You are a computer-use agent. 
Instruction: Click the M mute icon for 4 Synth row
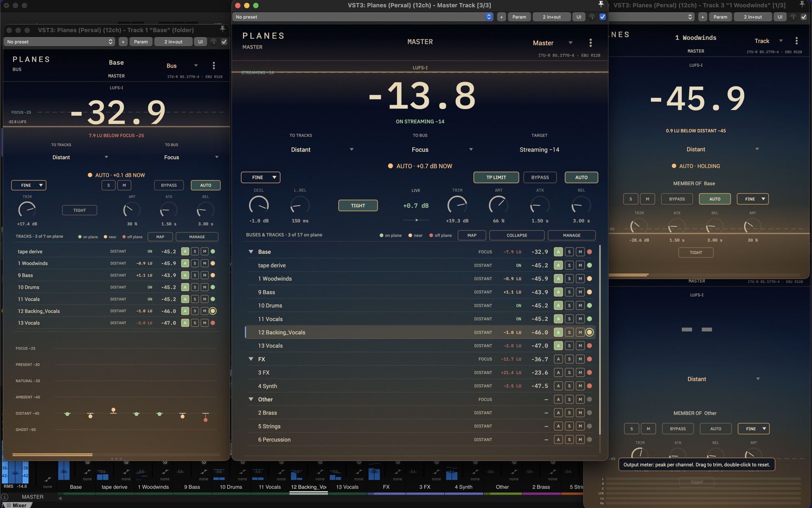pyautogui.click(x=580, y=386)
